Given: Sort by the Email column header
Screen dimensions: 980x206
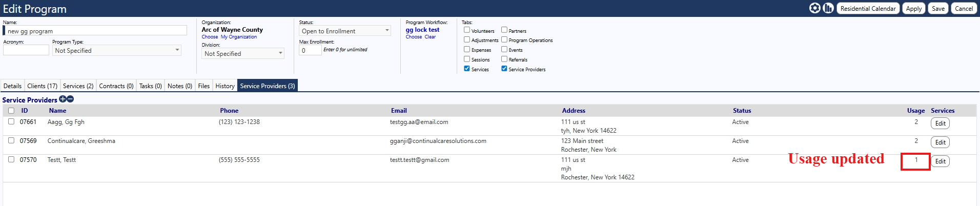Looking at the screenshot, I should (x=399, y=111).
